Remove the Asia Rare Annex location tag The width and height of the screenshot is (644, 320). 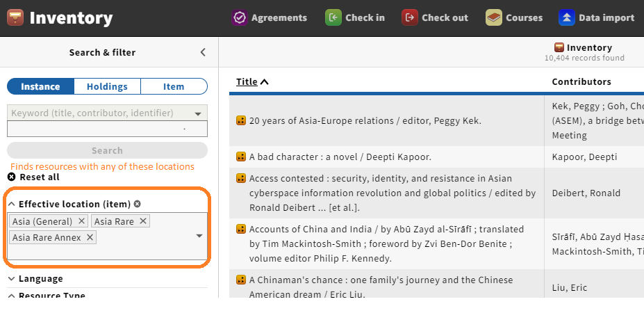tap(90, 237)
